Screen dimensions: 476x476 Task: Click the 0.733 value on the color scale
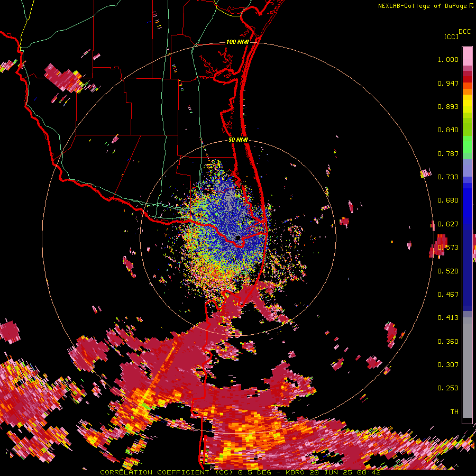448,177
